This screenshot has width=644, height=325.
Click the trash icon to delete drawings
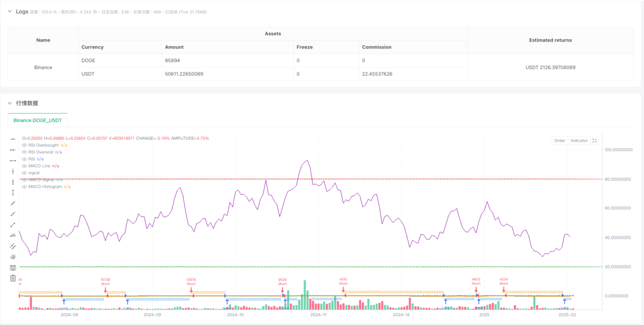click(13, 278)
